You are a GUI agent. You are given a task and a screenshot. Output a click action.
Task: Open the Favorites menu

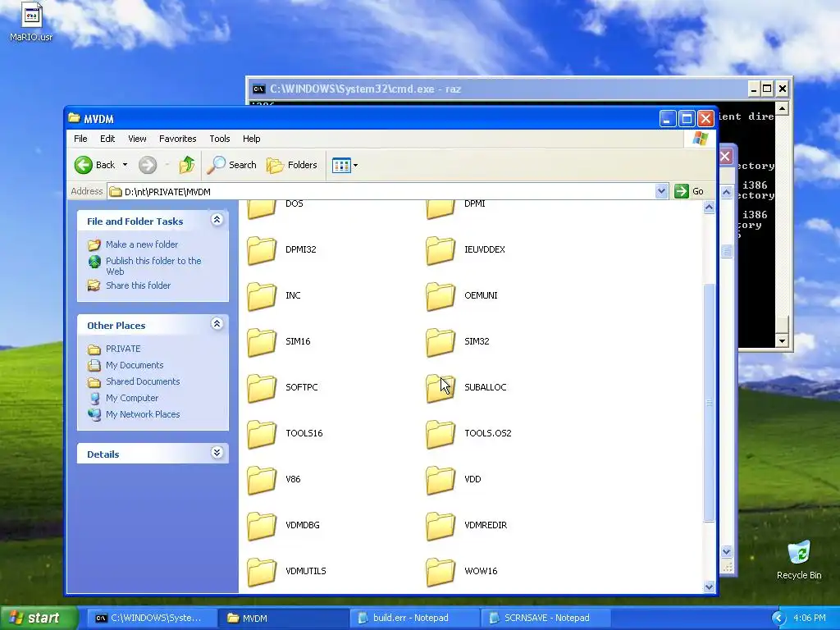(x=177, y=139)
